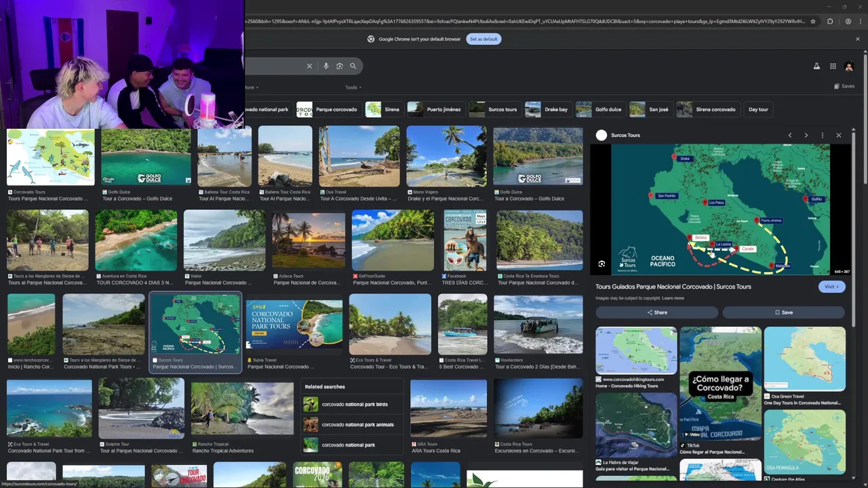The height and width of the screenshot is (488, 868).
Task: Filter by Golfo dulce chip
Action: [600, 109]
